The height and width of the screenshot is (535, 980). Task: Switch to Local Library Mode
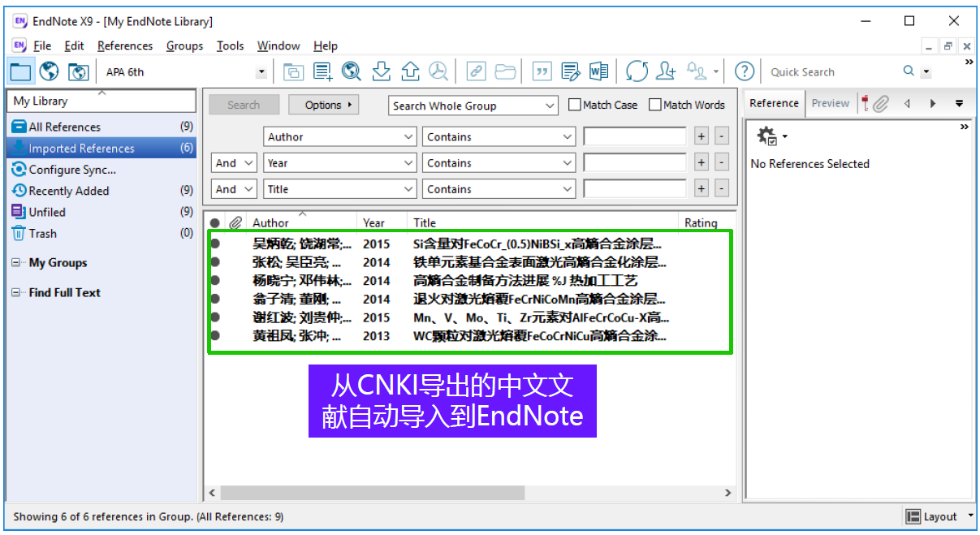point(20,71)
